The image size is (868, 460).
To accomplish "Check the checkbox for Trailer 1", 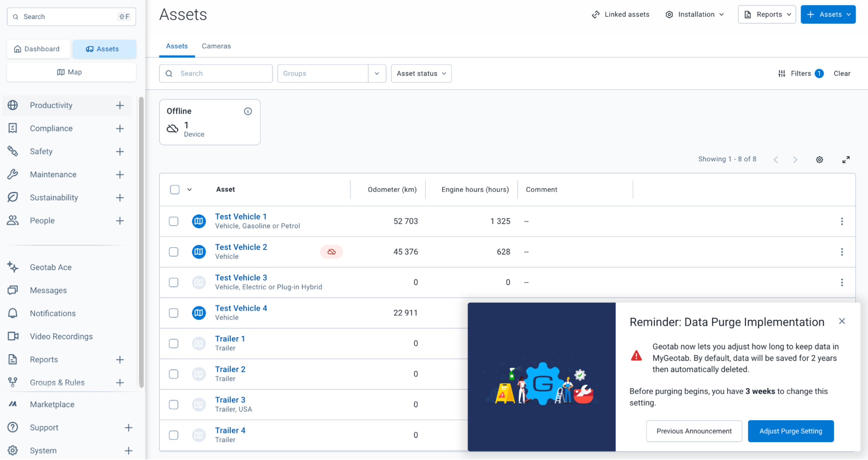I will pyautogui.click(x=174, y=343).
